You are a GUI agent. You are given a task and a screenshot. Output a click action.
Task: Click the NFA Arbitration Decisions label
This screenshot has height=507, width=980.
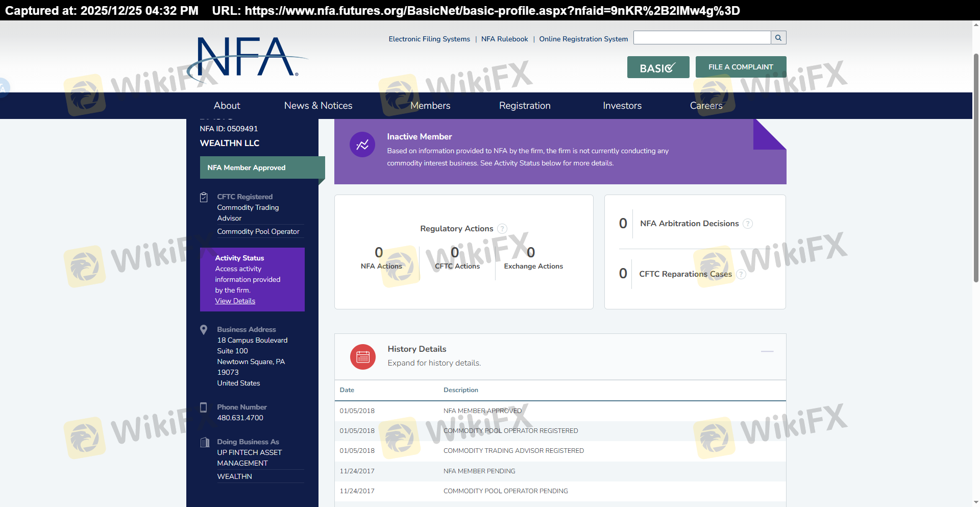point(689,224)
